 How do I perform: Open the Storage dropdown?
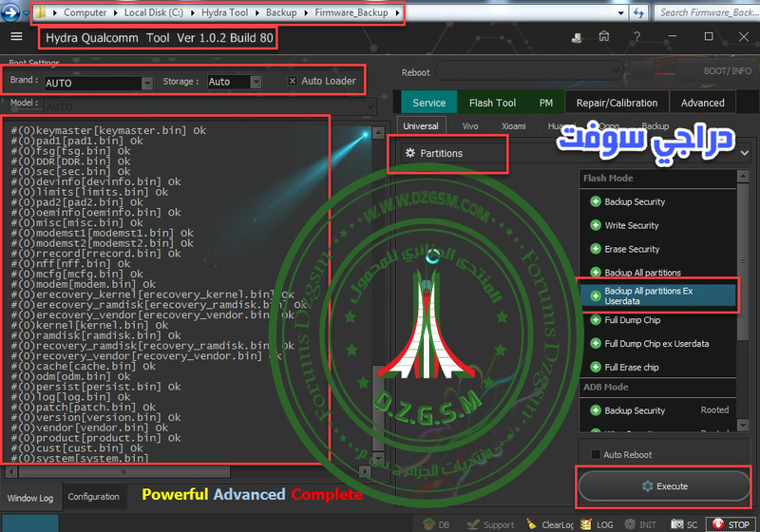coord(256,83)
